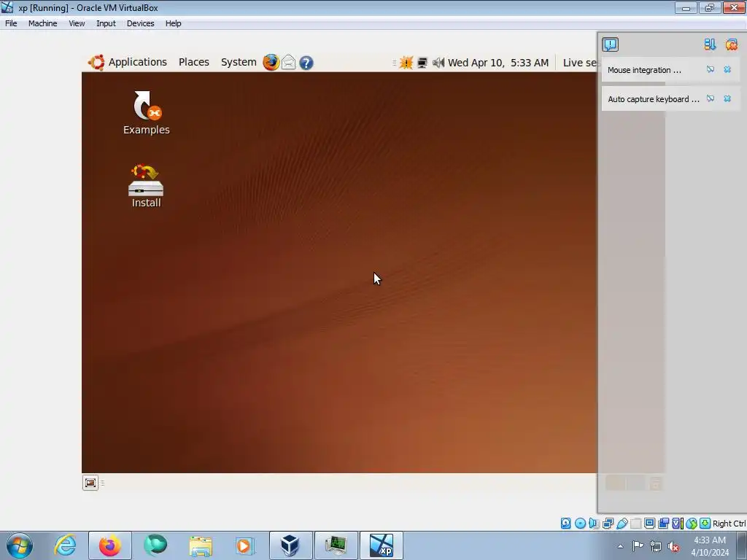Click the USB devices indicator

tap(622, 524)
